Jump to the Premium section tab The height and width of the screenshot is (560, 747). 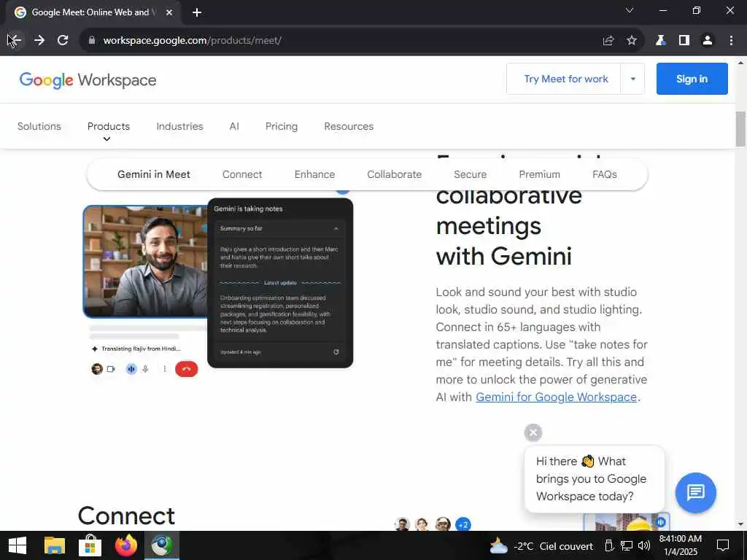coord(539,174)
